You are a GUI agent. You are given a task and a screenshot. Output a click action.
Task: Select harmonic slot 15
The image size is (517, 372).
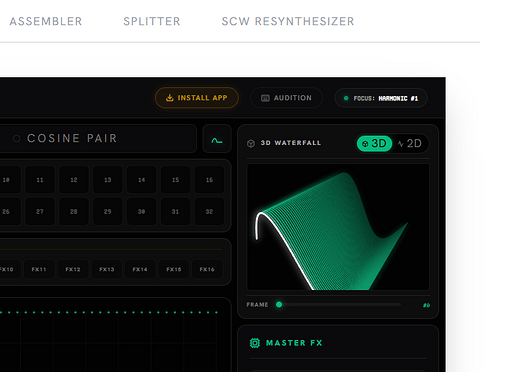click(175, 180)
